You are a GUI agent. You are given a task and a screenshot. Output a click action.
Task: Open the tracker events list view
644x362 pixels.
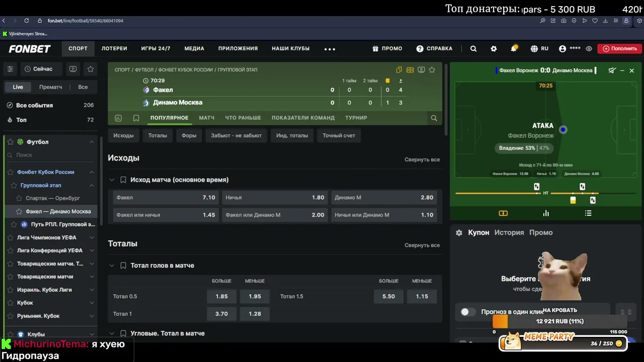pyautogui.click(x=588, y=213)
